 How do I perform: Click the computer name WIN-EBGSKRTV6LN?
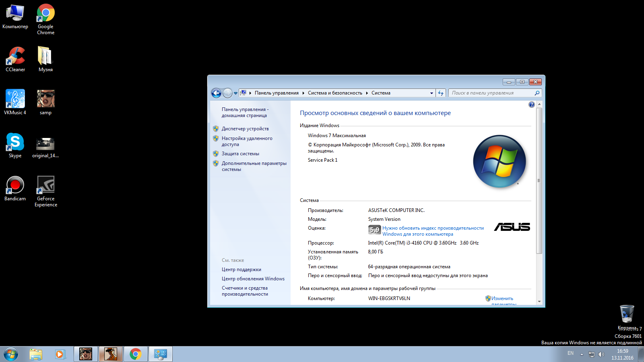point(389,298)
